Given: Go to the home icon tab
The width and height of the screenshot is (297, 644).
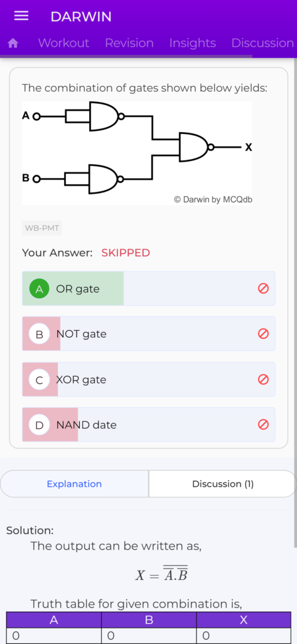Looking at the screenshot, I should pos(13,43).
